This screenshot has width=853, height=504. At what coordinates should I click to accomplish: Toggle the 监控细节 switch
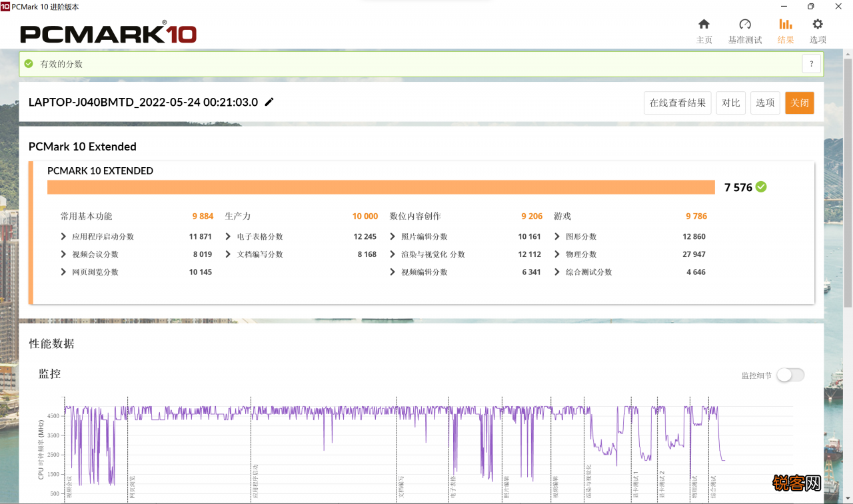point(790,375)
